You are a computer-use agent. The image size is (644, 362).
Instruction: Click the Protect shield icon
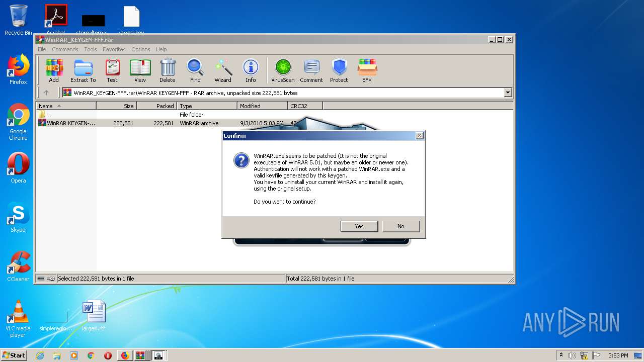[339, 70]
